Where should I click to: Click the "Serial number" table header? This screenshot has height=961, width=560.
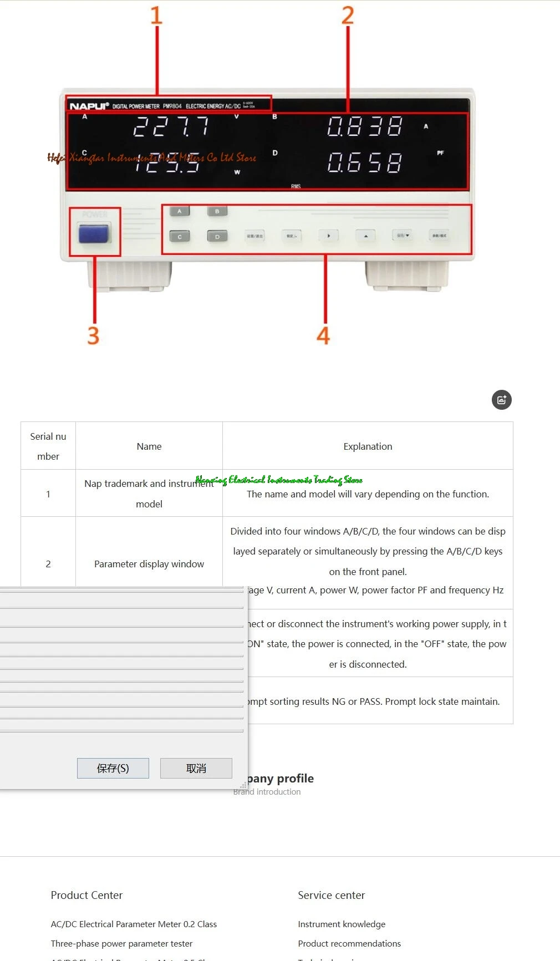pyautogui.click(x=48, y=446)
